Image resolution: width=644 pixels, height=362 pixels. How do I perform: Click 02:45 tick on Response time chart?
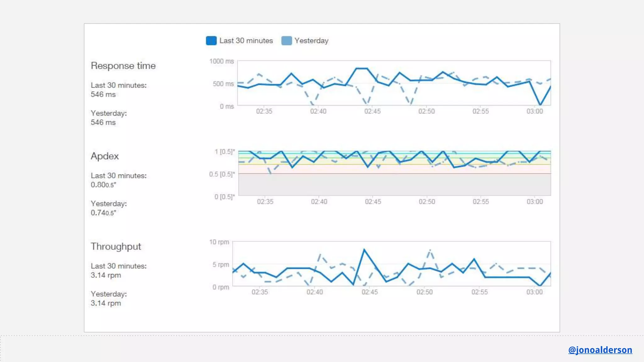click(372, 111)
